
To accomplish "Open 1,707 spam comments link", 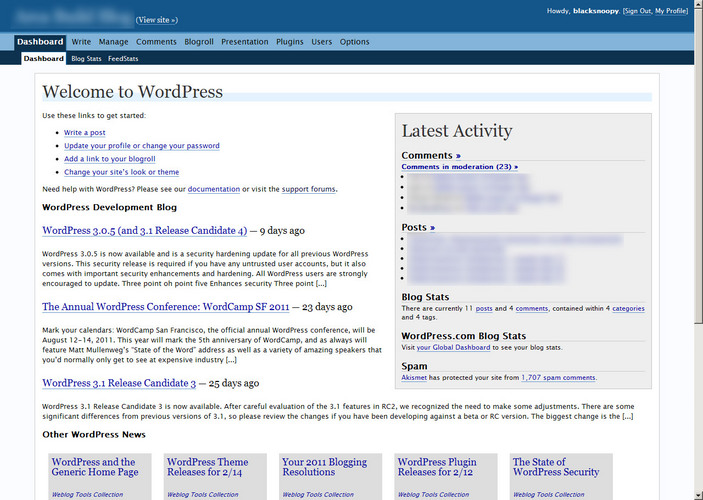I will [x=558, y=378].
